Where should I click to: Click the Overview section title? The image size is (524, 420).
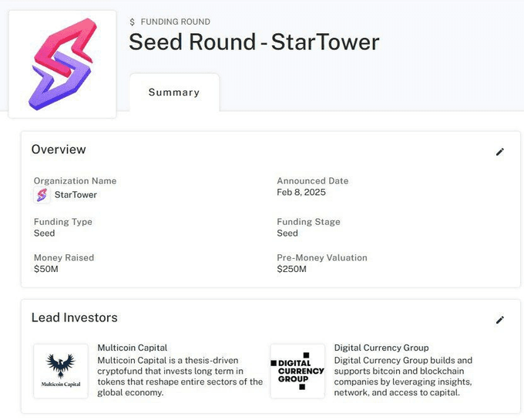(59, 150)
